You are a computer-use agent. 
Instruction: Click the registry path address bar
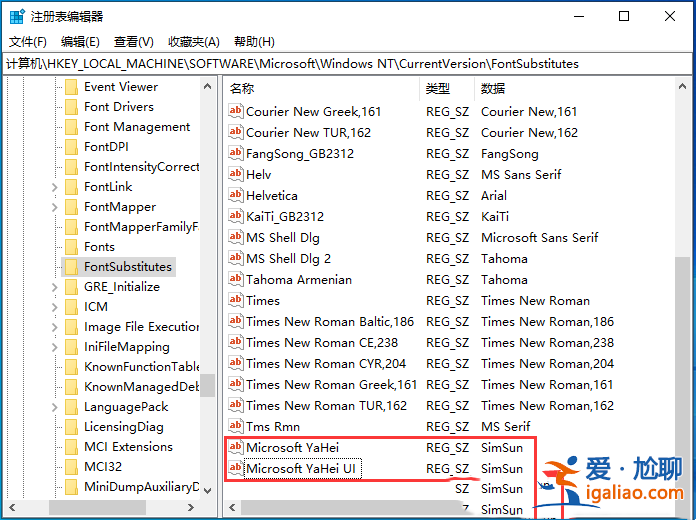pos(347,64)
